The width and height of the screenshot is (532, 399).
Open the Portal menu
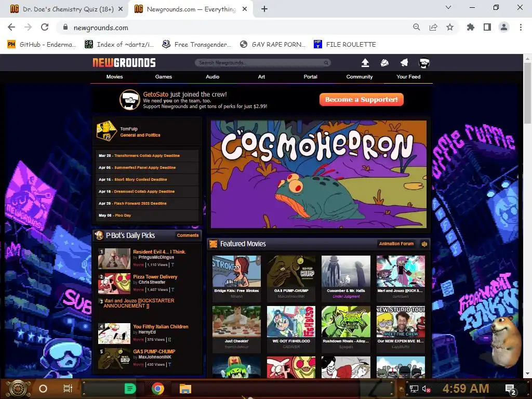pos(311,77)
